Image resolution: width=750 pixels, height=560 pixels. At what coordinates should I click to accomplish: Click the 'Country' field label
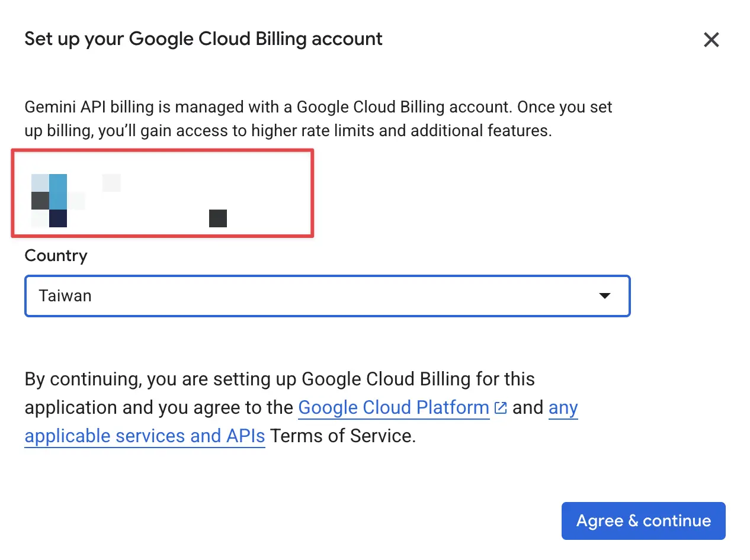pyautogui.click(x=56, y=256)
